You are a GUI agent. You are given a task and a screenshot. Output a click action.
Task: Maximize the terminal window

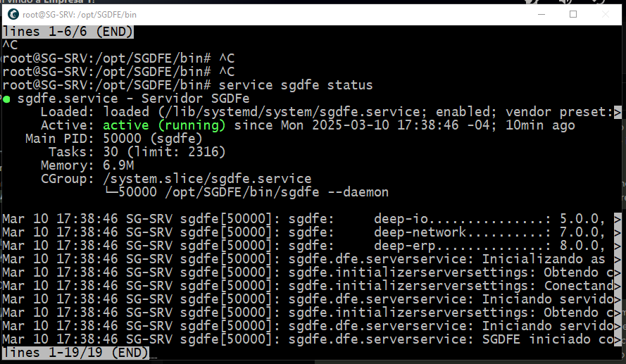(x=573, y=14)
